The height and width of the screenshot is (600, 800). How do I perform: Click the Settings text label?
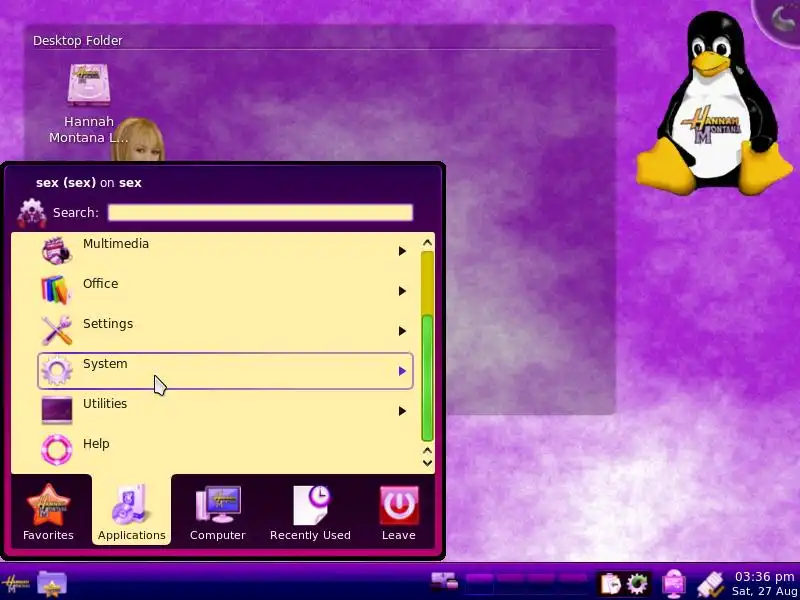[x=108, y=324]
